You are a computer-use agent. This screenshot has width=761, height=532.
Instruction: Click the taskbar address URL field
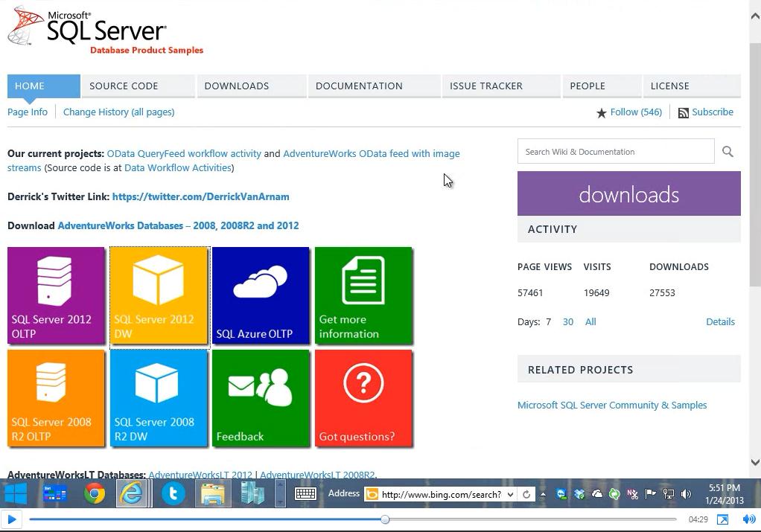point(441,494)
